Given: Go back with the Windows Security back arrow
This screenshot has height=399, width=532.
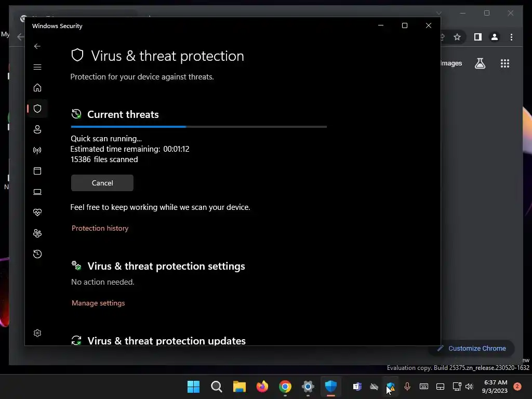Looking at the screenshot, I should tap(37, 46).
